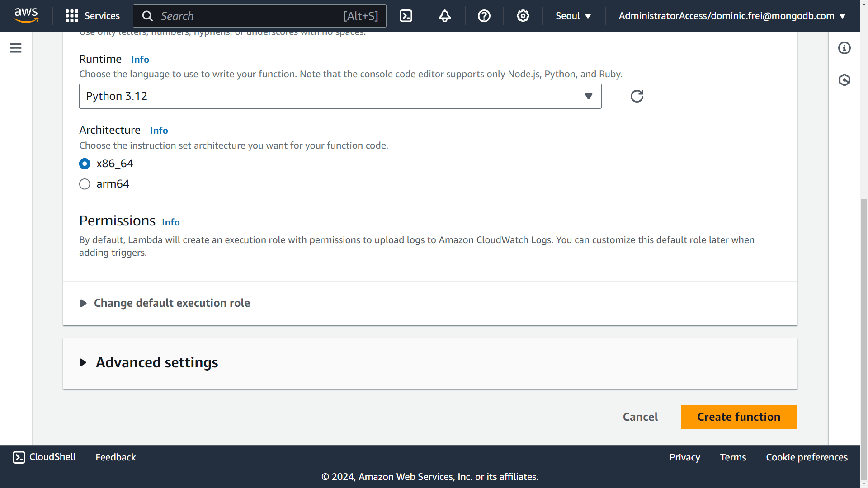Click the notifications bell icon

point(445,16)
